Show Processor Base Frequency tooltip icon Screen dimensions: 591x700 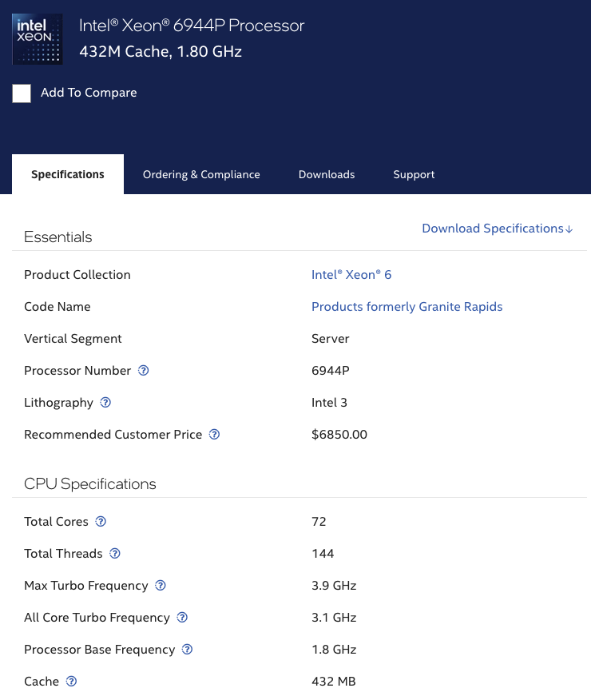click(188, 650)
